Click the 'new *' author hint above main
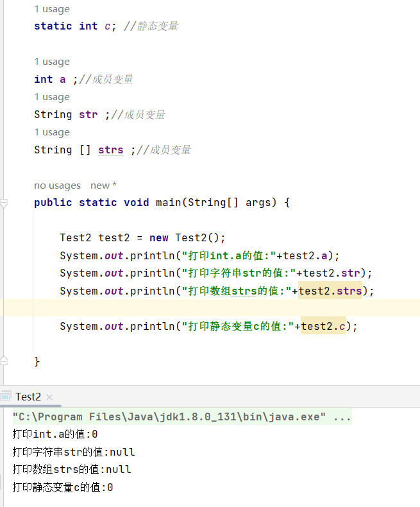The image size is (420, 507). click(103, 185)
